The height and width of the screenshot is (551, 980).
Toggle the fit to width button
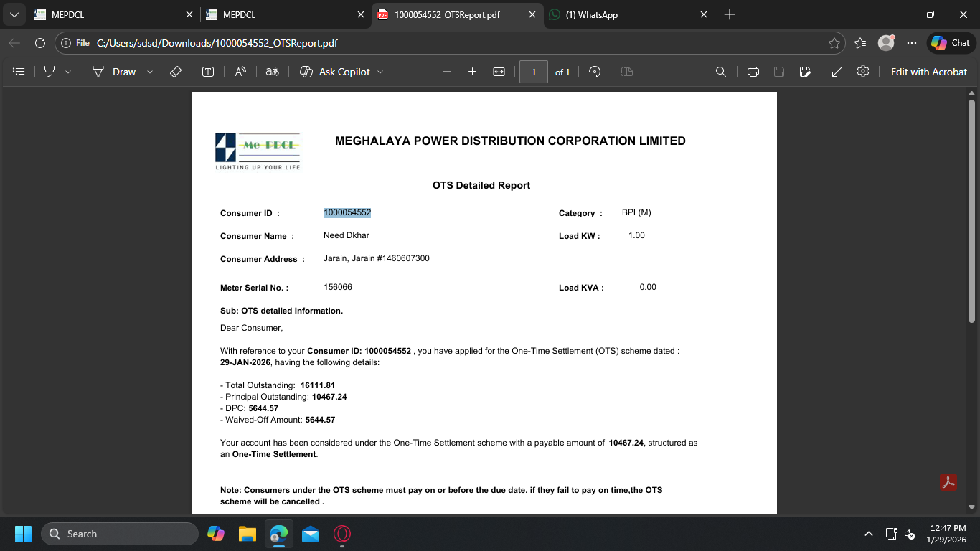pyautogui.click(x=499, y=72)
